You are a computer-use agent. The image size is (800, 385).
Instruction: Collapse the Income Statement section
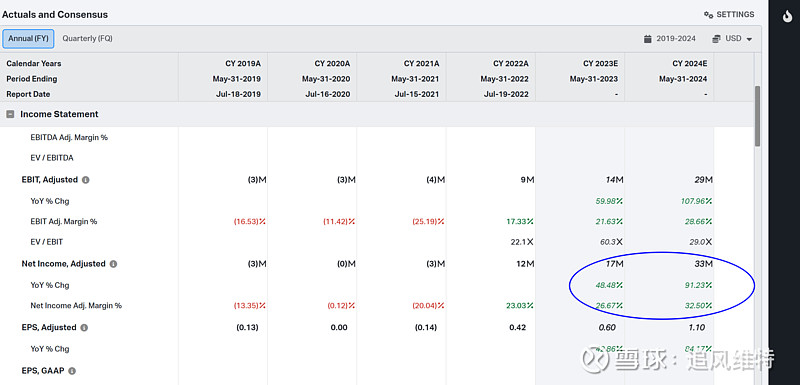pos(10,114)
